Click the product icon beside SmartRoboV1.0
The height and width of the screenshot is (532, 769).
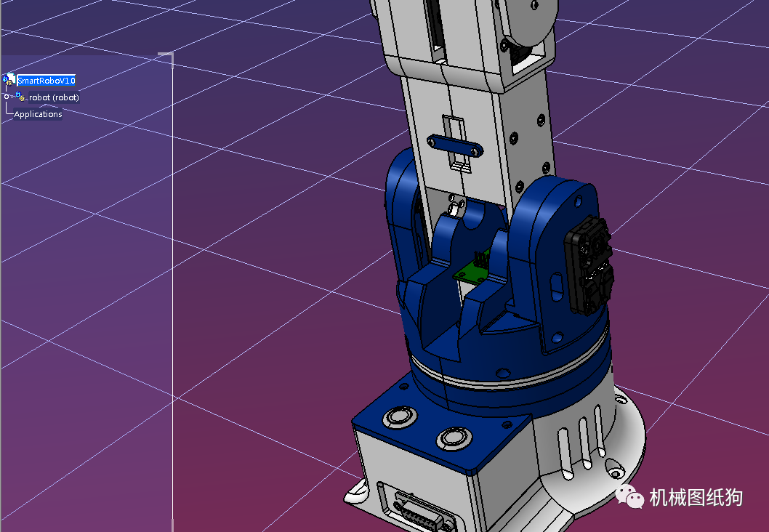click(x=9, y=80)
